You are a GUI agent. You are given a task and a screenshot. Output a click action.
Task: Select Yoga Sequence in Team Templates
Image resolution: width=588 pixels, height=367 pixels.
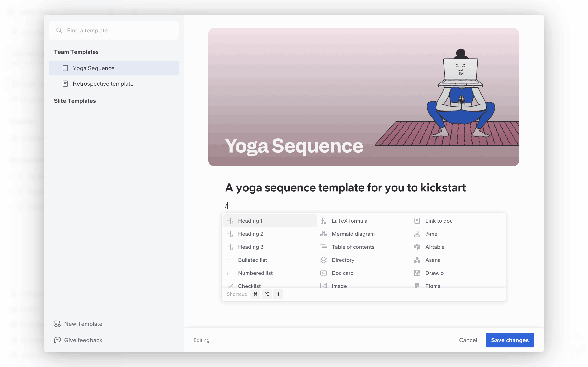(x=94, y=68)
